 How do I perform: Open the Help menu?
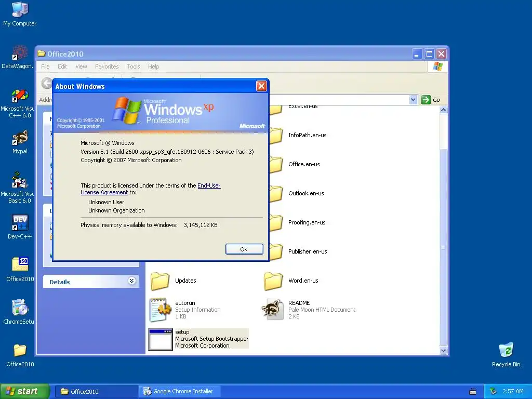pyautogui.click(x=153, y=66)
